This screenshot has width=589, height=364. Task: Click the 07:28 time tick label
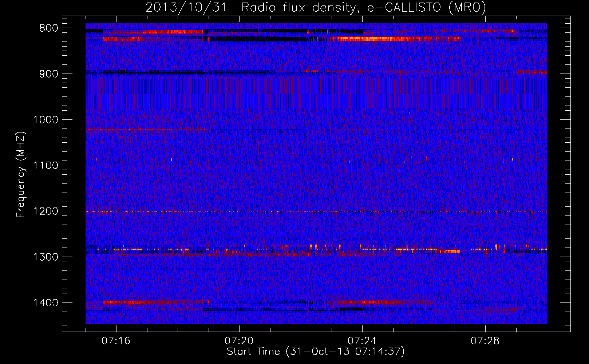pos(485,341)
